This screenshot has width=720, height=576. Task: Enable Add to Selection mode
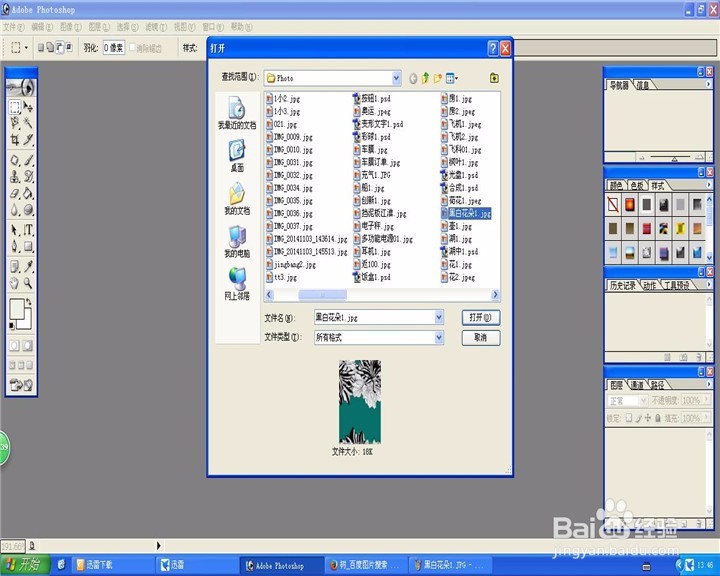click(x=50, y=47)
